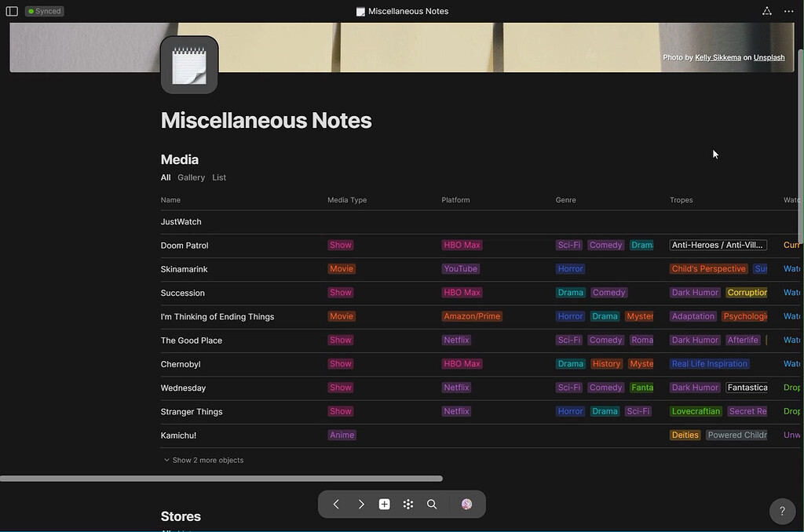804x532 pixels.
Task: Open the relations graph icon in the header
Action: coord(766,11)
